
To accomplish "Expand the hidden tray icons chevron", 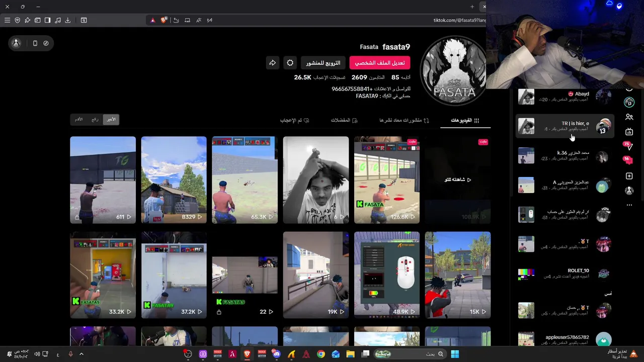I will click(82, 354).
